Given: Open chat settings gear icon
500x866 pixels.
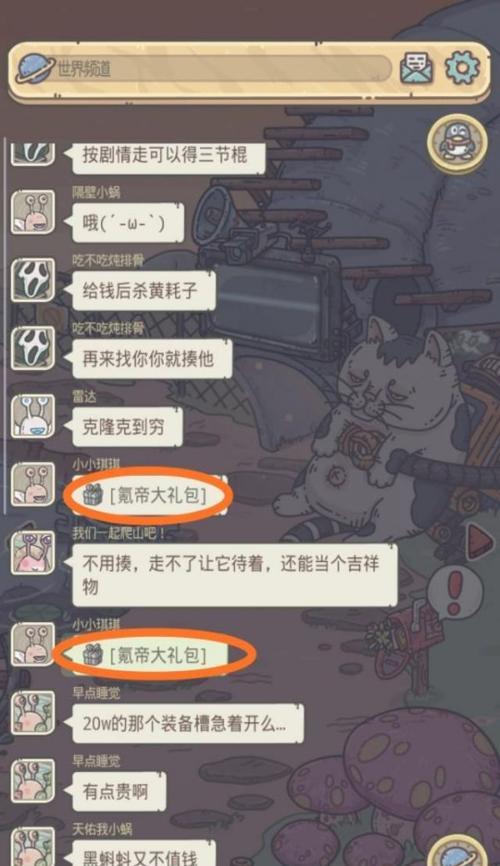Looking at the screenshot, I should tap(462, 67).
